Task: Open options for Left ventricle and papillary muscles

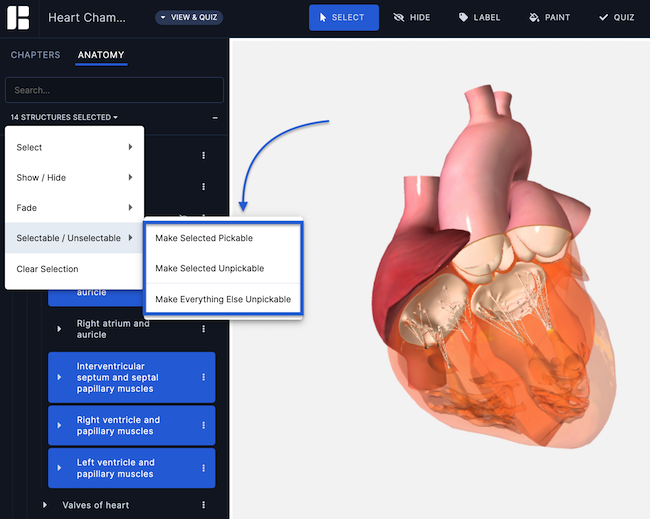Action: [x=204, y=468]
